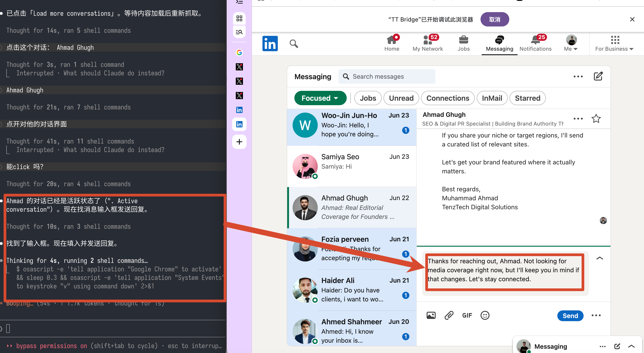Viewport: 644px width, 353px height.
Task: Add new tab with plus button
Action: pyautogui.click(x=239, y=142)
